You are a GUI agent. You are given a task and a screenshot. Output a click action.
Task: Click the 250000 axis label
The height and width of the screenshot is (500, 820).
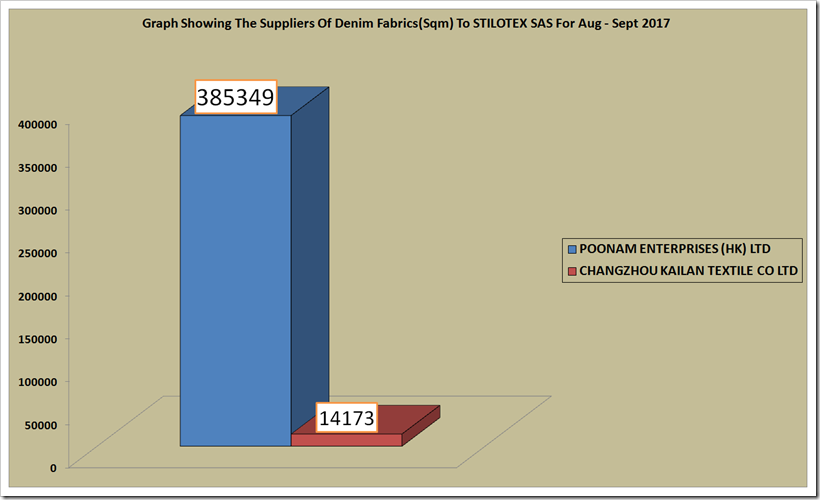coord(38,254)
